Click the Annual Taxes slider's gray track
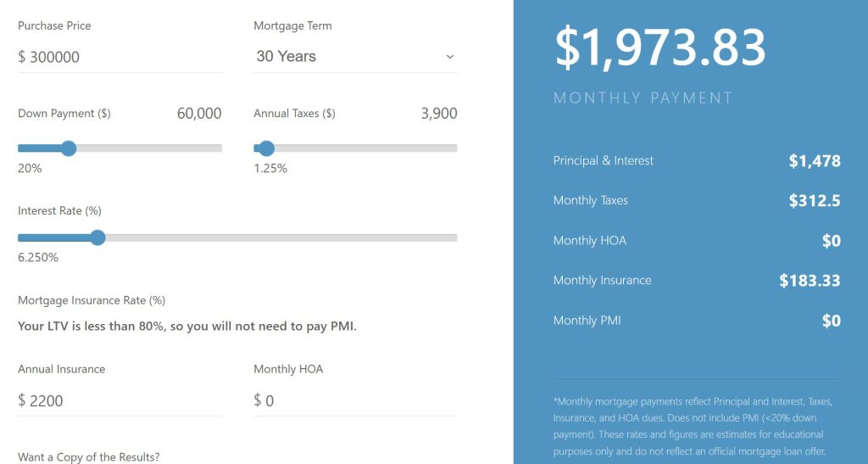Image resolution: width=868 pixels, height=464 pixels. coord(366,148)
